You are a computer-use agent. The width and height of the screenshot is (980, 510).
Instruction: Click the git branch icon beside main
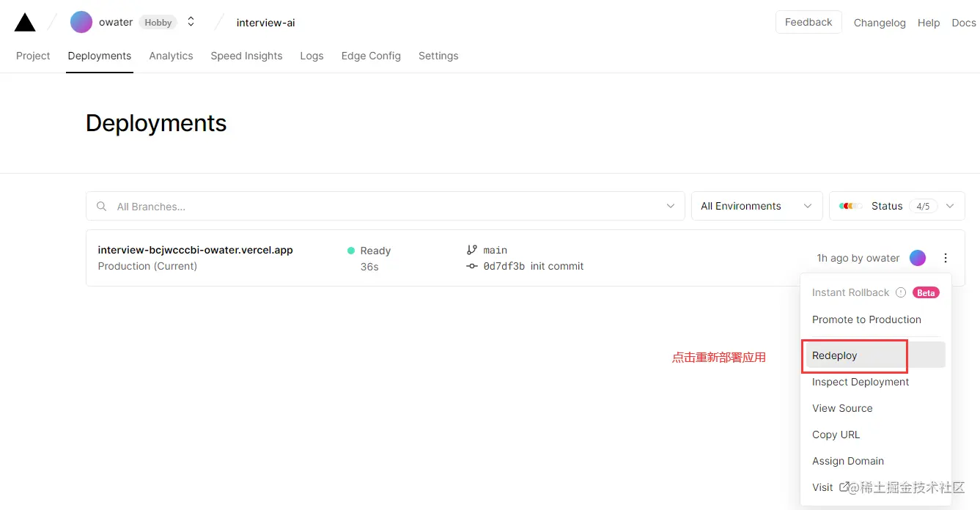(472, 250)
